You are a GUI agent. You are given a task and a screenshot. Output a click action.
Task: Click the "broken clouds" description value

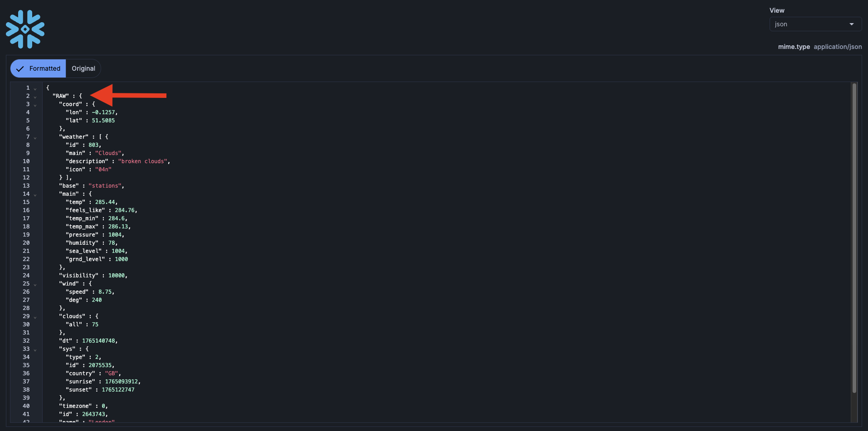coord(143,161)
